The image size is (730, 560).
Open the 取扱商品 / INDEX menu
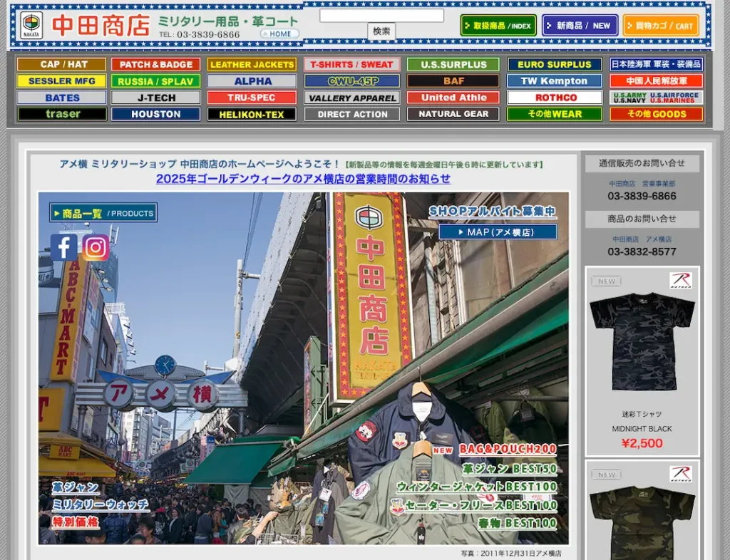pyautogui.click(x=498, y=26)
